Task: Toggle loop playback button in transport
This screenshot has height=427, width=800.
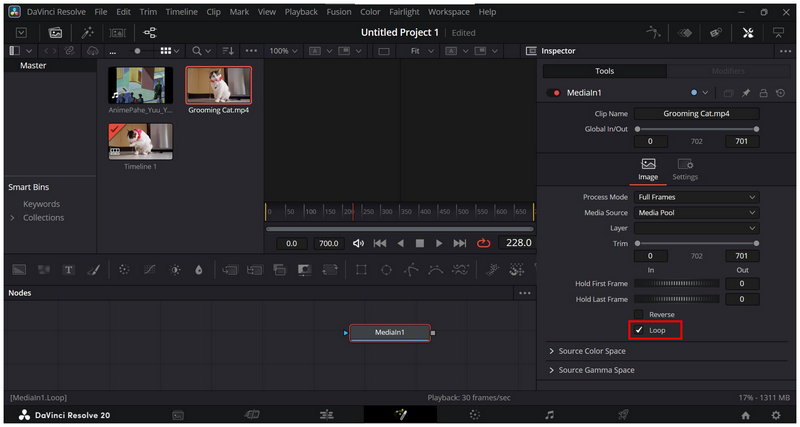Action: [483, 243]
